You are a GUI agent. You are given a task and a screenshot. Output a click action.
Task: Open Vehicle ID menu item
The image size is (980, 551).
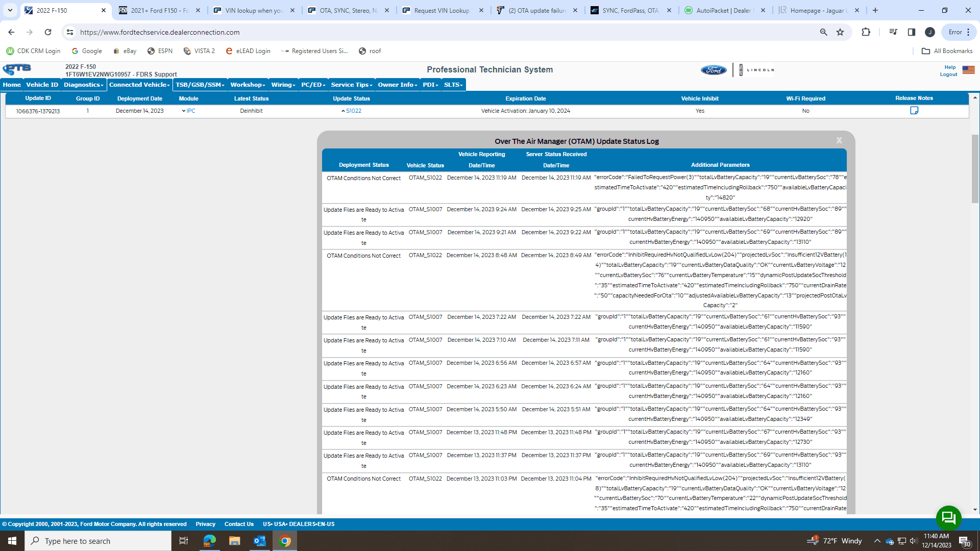(42, 85)
